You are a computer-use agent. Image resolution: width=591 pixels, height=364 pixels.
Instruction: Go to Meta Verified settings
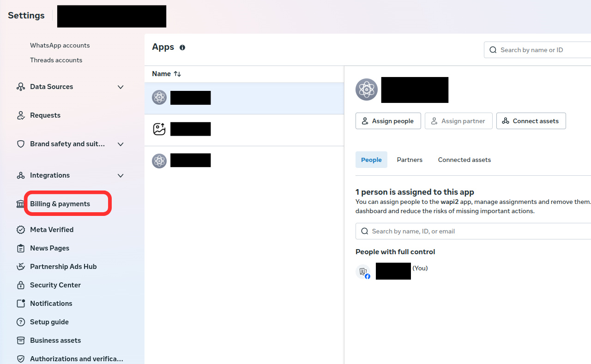pyautogui.click(x=52, y=230)
